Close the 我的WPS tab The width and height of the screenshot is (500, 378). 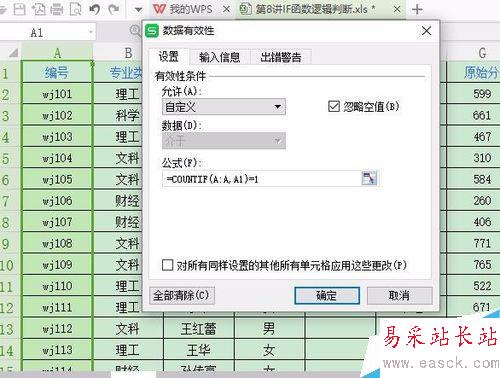coord(226,9)
